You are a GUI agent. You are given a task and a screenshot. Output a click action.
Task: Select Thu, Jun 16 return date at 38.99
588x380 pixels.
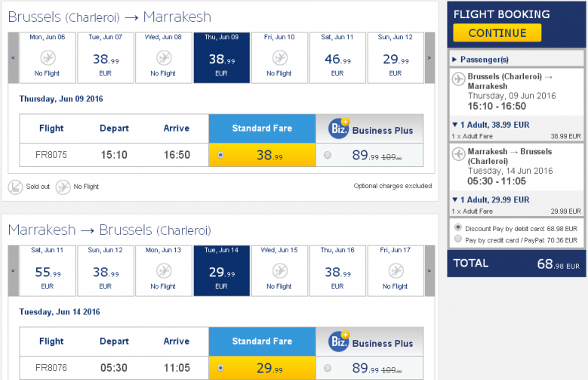[337, 270]
